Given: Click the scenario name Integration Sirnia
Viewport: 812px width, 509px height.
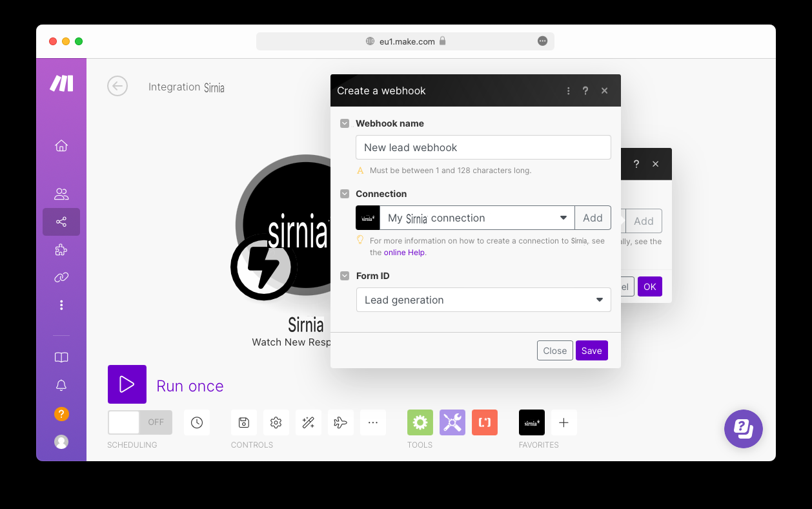Looking at the screenshot, I should [187, 87].
